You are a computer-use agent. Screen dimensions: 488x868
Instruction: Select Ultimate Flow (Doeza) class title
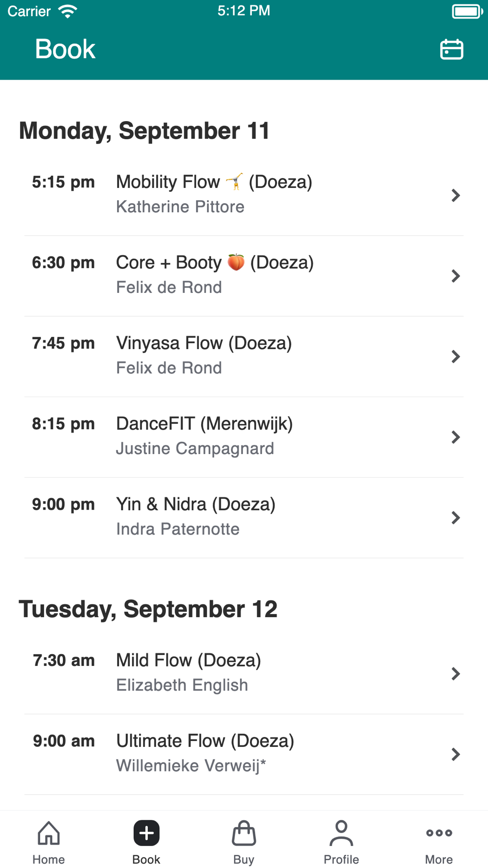[205, 741]
